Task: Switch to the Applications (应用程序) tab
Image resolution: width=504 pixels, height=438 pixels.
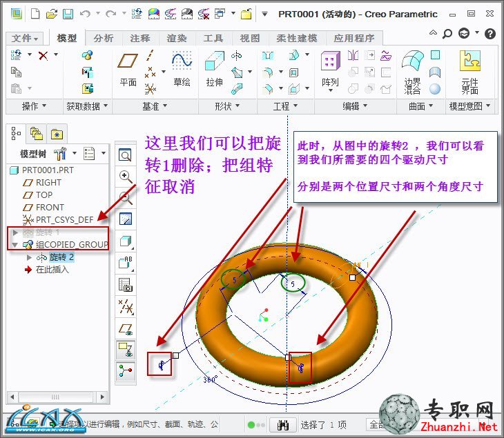Action: pyautogui.click(x=354, y=38)
